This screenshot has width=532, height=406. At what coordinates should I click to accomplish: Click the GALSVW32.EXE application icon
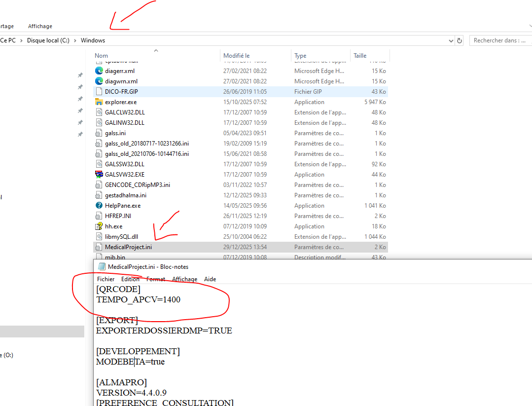99,175
